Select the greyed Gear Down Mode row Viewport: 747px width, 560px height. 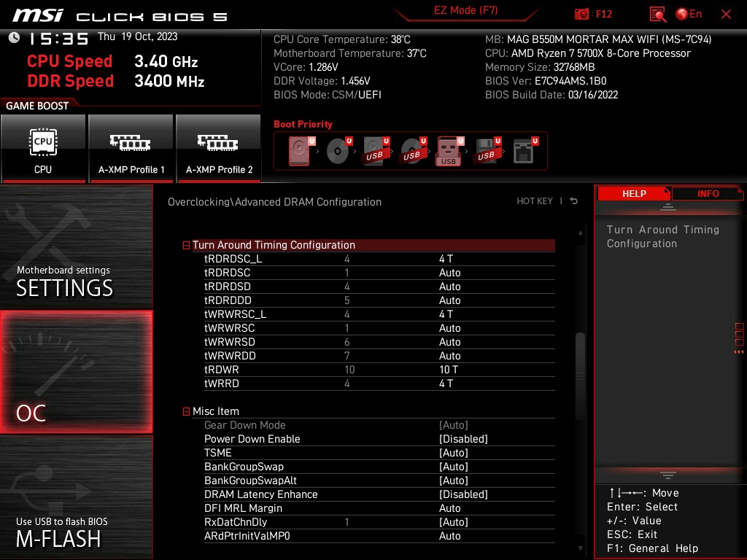(x=379, y=425)
